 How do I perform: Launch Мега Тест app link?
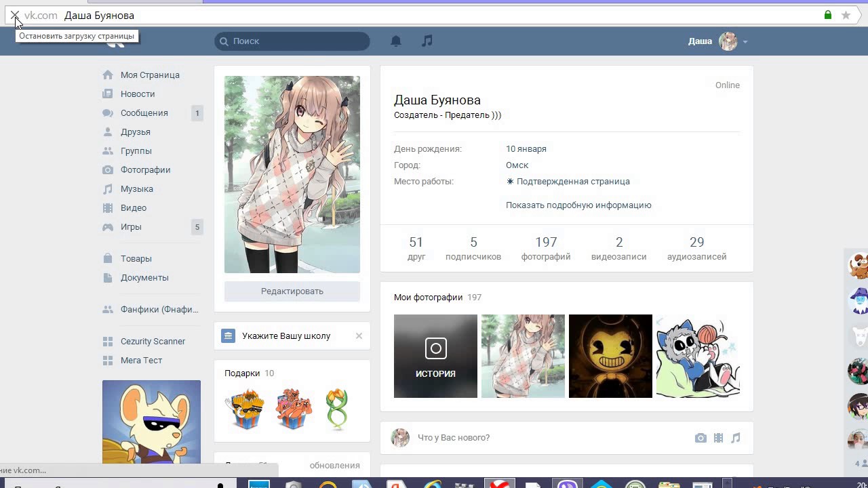tap(141, 360)
